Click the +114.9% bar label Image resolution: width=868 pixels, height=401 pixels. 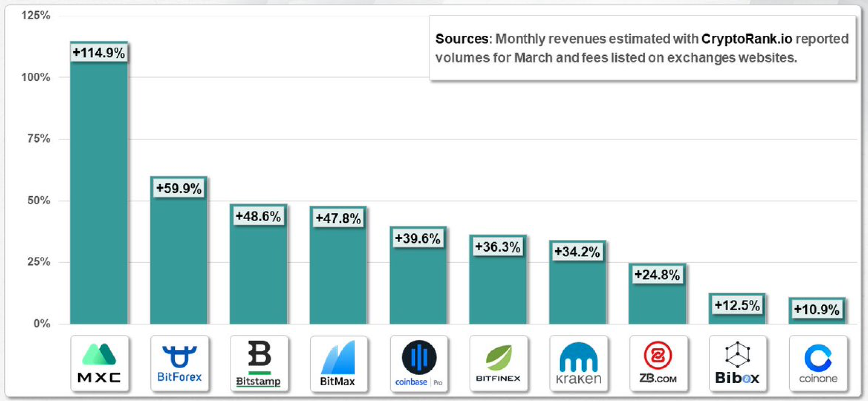tap(99, 53)
